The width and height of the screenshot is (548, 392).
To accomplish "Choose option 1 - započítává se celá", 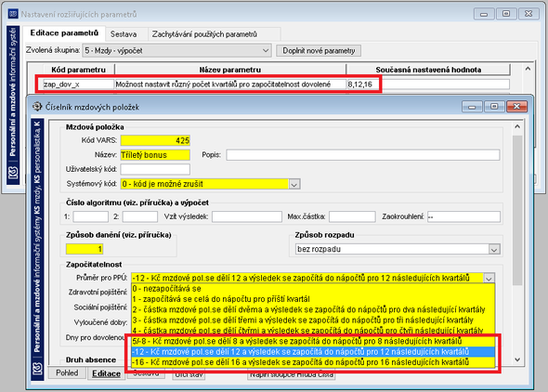I will [x=313, y=299].
